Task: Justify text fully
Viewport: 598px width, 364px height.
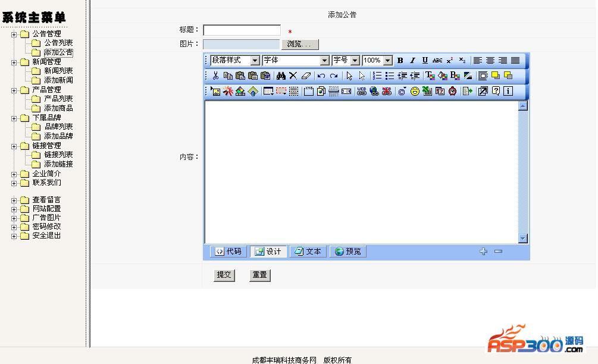Action: coord(515,60)
